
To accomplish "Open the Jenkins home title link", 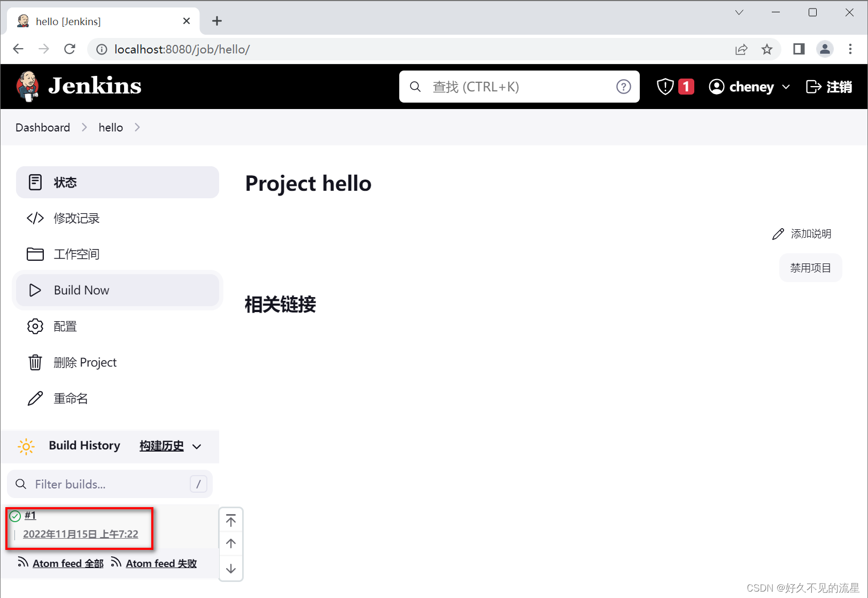I will [95, 86].
